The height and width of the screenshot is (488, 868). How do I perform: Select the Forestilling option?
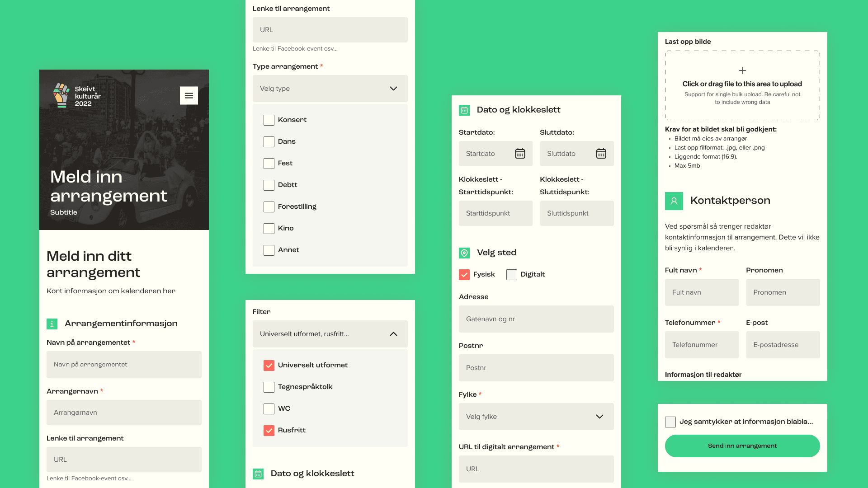point(269,207)
